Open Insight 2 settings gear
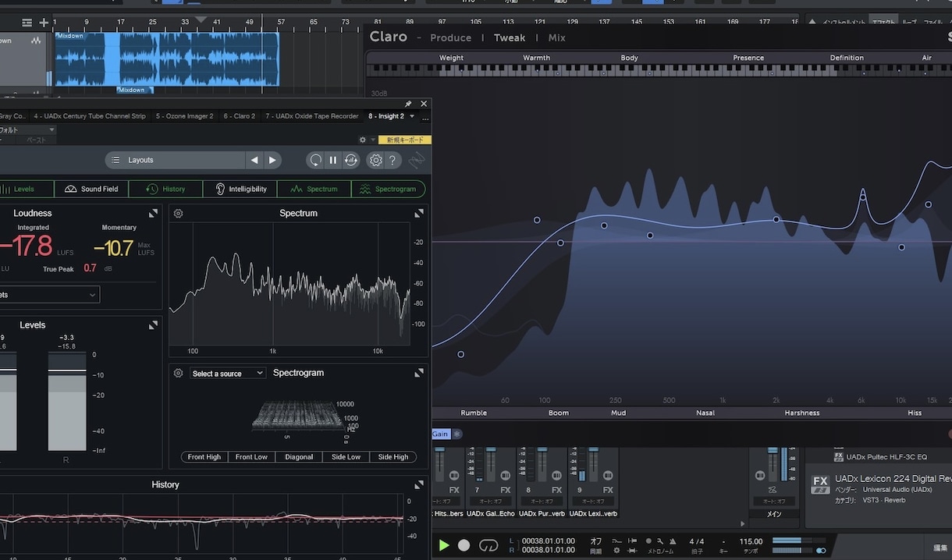 [375, 160]
